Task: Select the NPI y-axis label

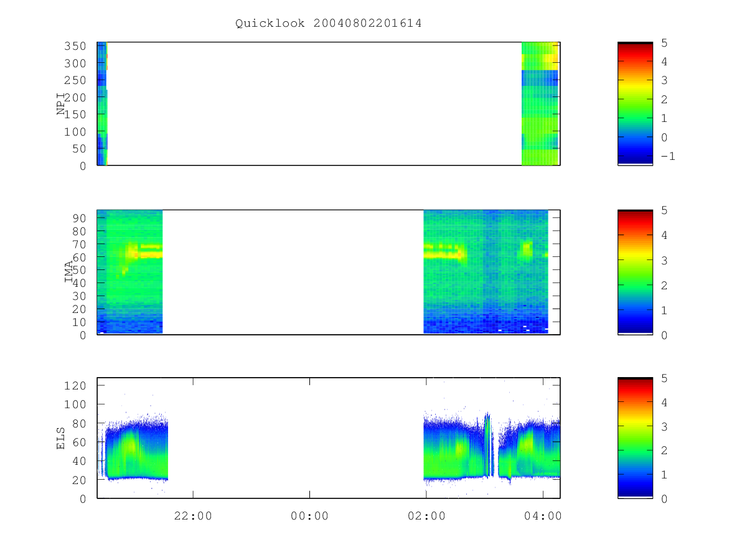Action: tap(61, 104)
